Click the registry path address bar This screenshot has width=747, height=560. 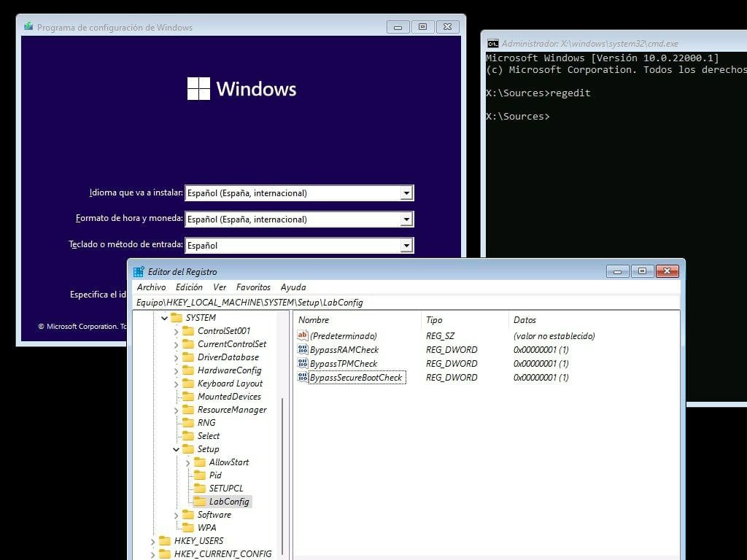tap(406, 303)
